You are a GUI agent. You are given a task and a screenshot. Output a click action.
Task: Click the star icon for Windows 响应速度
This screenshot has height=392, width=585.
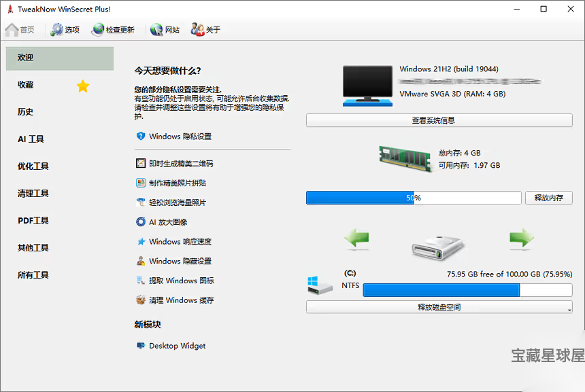click(141, 241)
